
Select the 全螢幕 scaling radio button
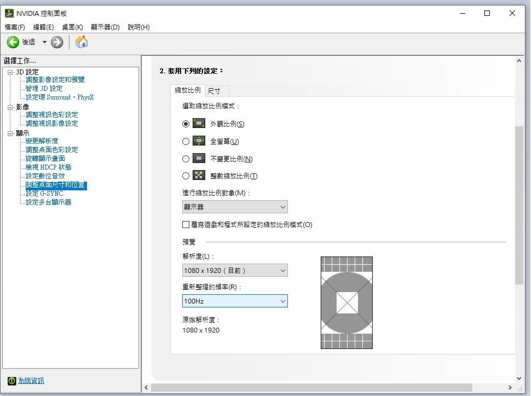coord(186,141)
